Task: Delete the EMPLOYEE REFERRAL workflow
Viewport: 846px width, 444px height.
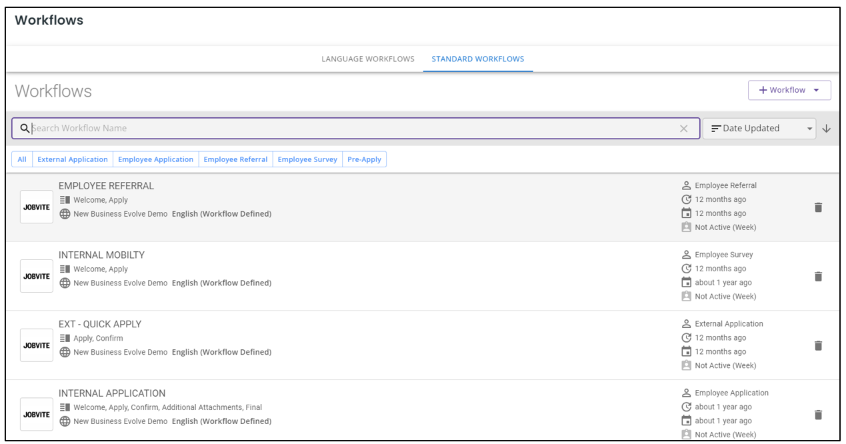Action: point(818,207)
